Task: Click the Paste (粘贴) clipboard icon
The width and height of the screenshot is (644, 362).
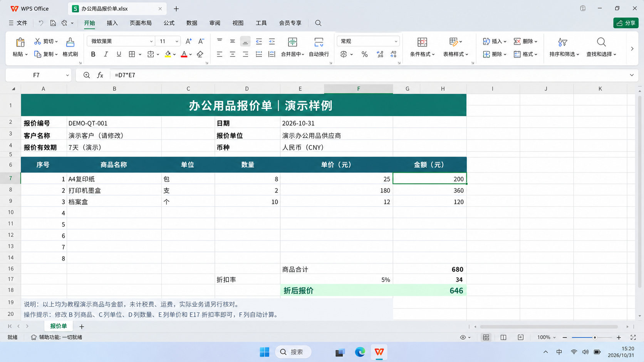Action: [x=20, y=42]
